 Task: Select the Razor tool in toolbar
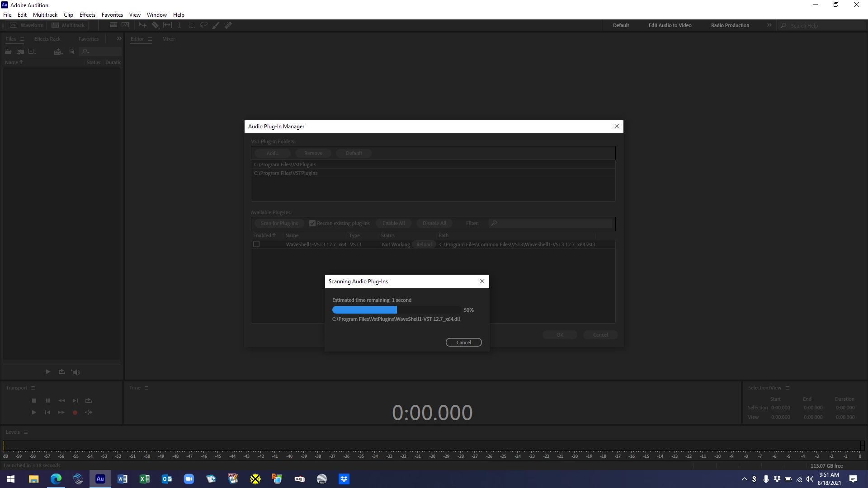pyautogui.click(x=155, y=25)
